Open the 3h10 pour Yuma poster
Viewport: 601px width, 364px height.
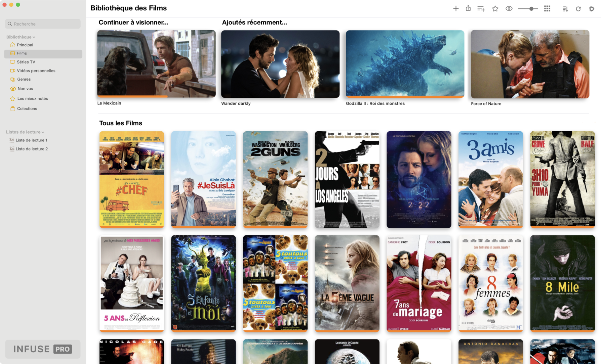coord(563,180)
